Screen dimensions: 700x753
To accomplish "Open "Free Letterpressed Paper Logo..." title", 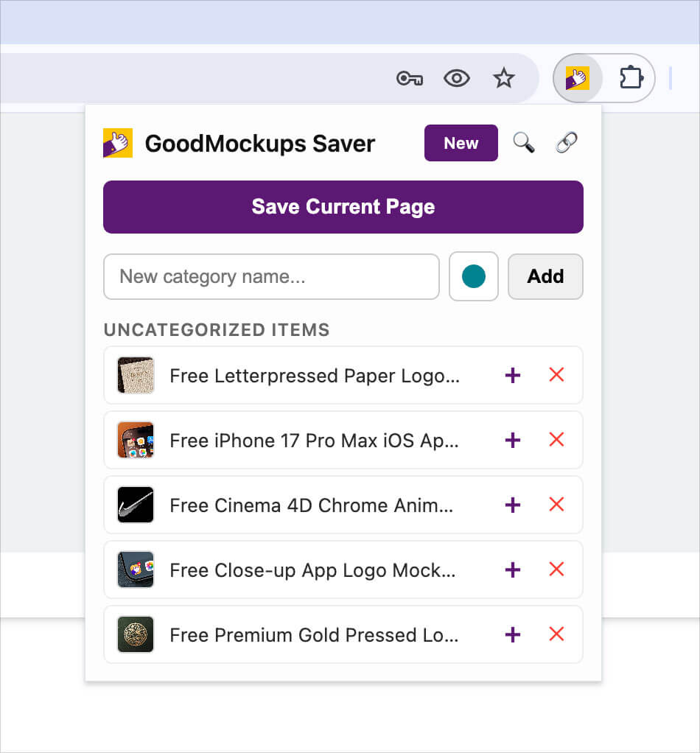I will click(x=315, y=376).
